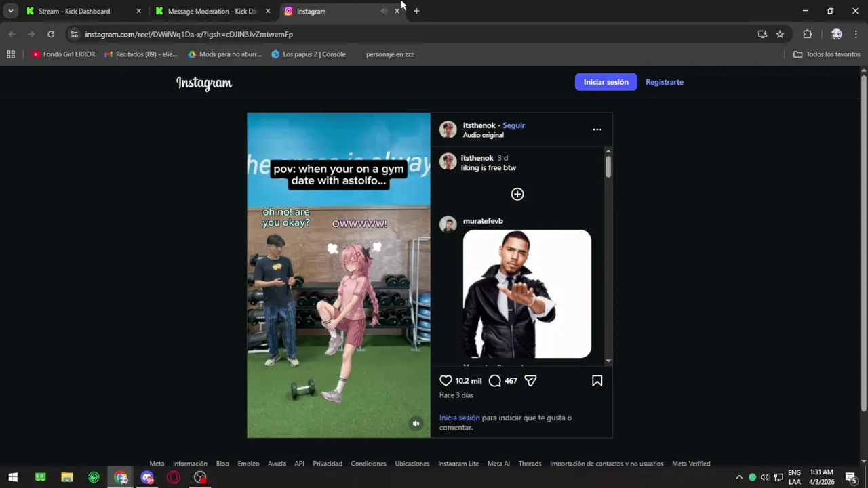Click the Iniciar sesión button
Viewport: 868px width, 488px height.
coord(606,82)
